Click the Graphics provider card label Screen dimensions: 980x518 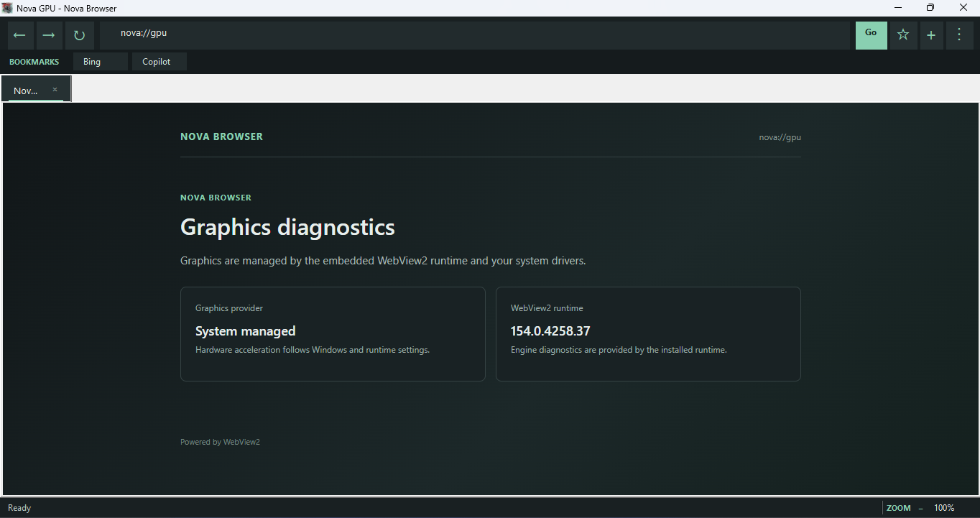pos(229,308)
